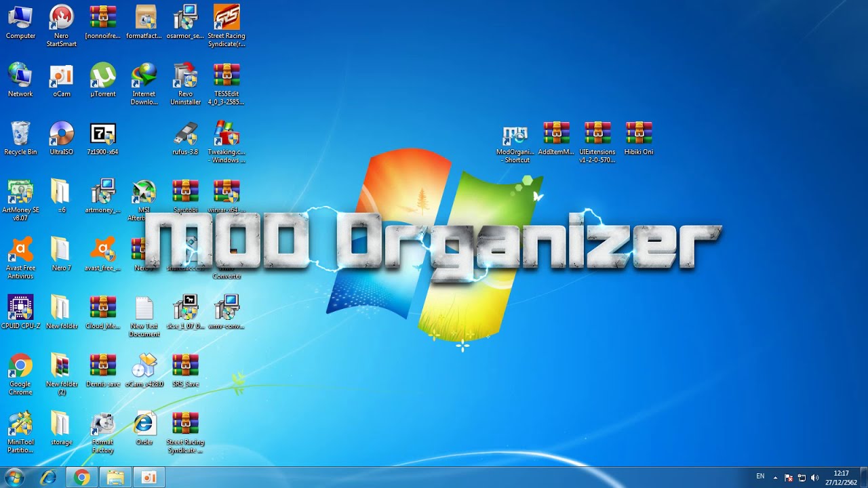868x488 pixels.
Task: Open Windows Explorer from the taskbar
Action: [x=115, y=478]
